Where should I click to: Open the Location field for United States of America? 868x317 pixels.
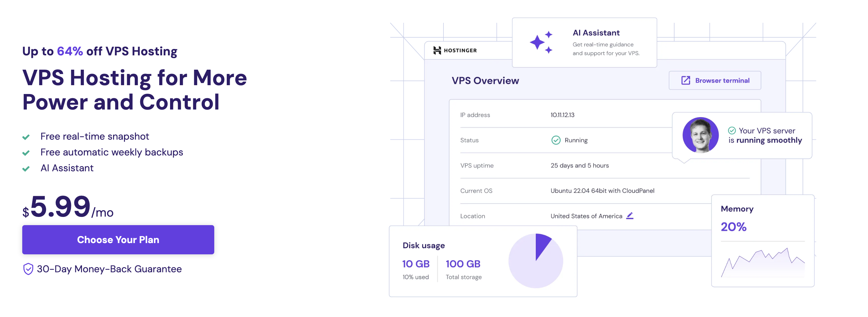(x=586, y=216)
